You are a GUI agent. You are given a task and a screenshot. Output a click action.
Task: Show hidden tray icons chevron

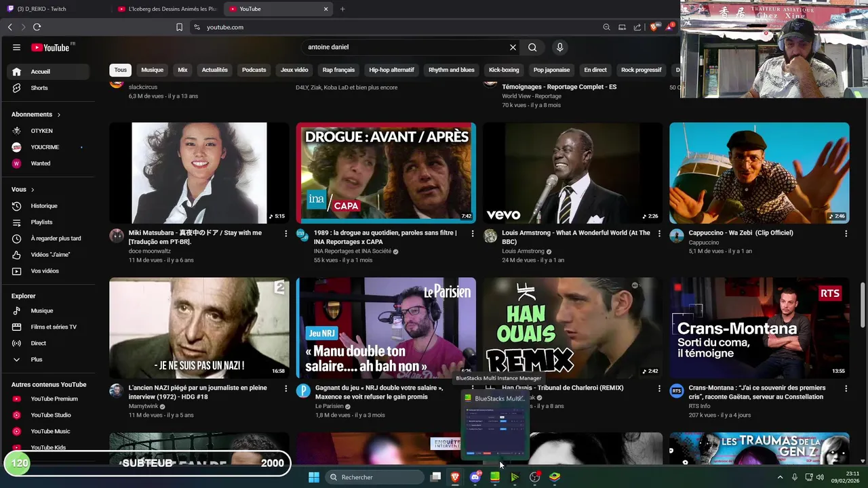point(780,477)
